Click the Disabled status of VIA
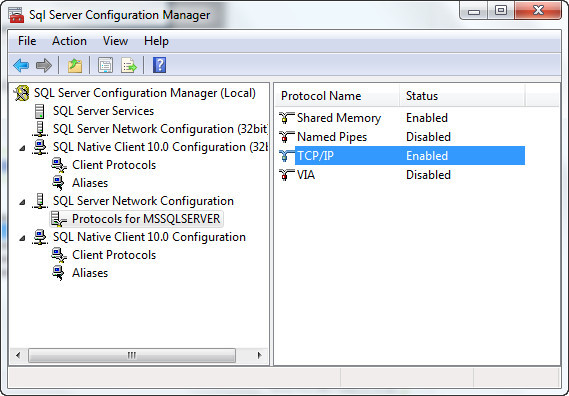The width and height of the screenshot is (569, 396). 428,175
